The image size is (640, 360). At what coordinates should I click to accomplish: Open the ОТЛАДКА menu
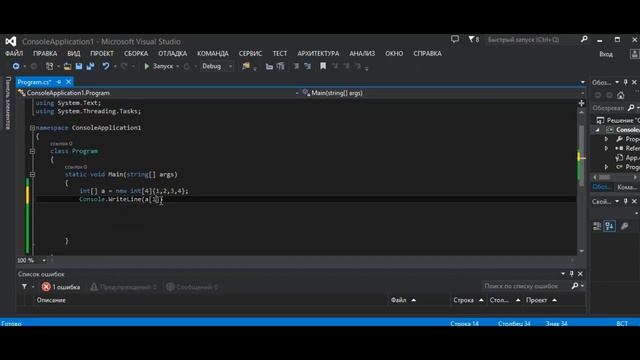(x=173, y=53)
